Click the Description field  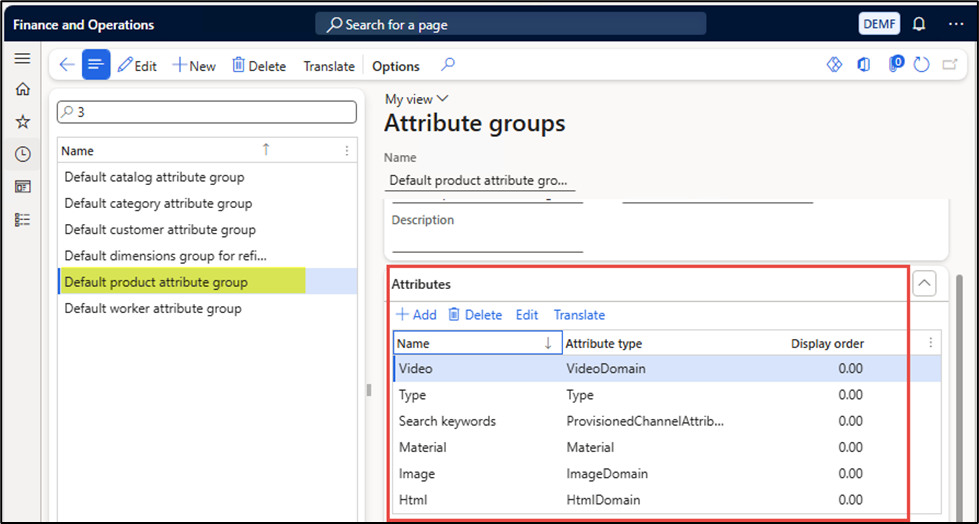pos(487,242)
